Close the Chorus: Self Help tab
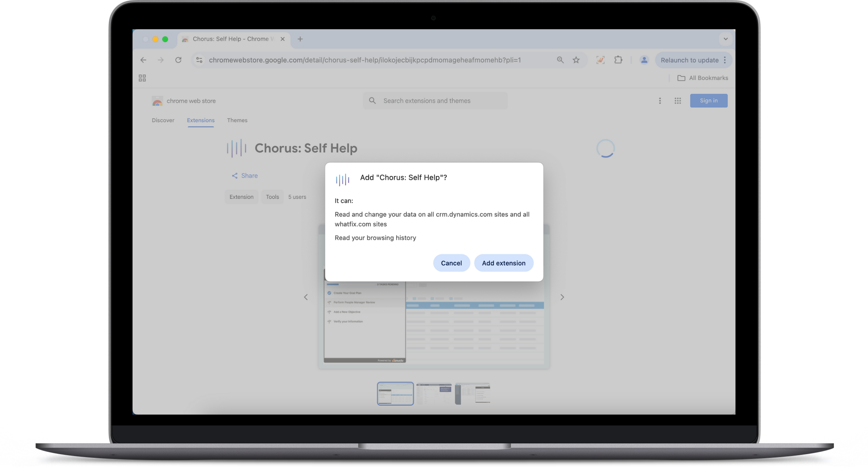The height and width of the screenshot is (471, 868). pos(282,39)
